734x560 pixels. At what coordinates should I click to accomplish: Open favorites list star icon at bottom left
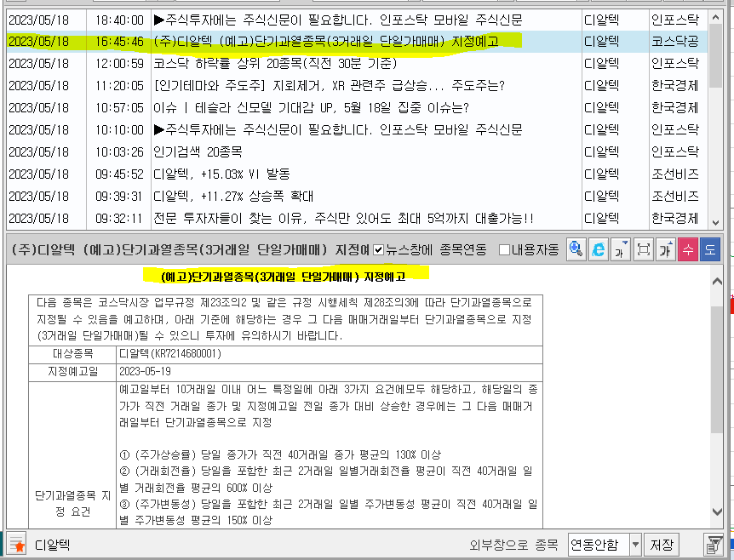click(17, 544)
